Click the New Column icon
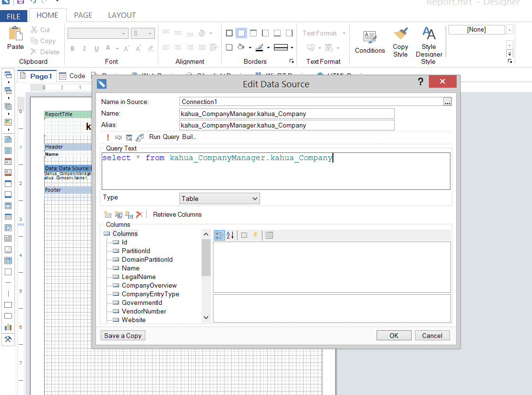Image resolution: width=532 pixels, height=395 pixels. [107, 215]
